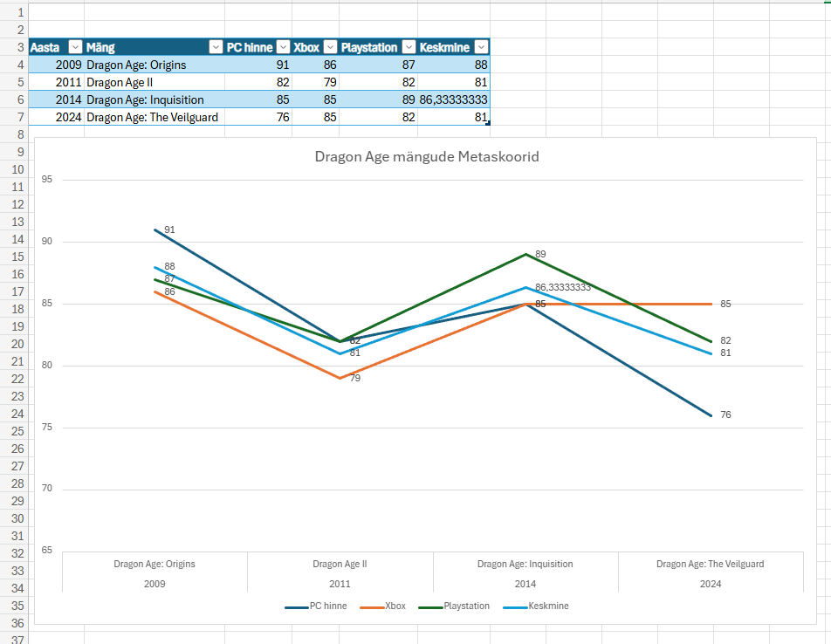This screenshot has width=831, height=644.
Task: Select PC hinne cell showing 91
Action: [x=258, y=65]
